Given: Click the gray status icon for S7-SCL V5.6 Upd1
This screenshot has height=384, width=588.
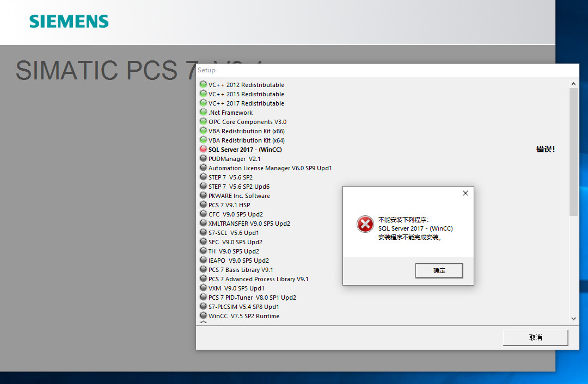Looking at the screenshot, I should (203, 232).
